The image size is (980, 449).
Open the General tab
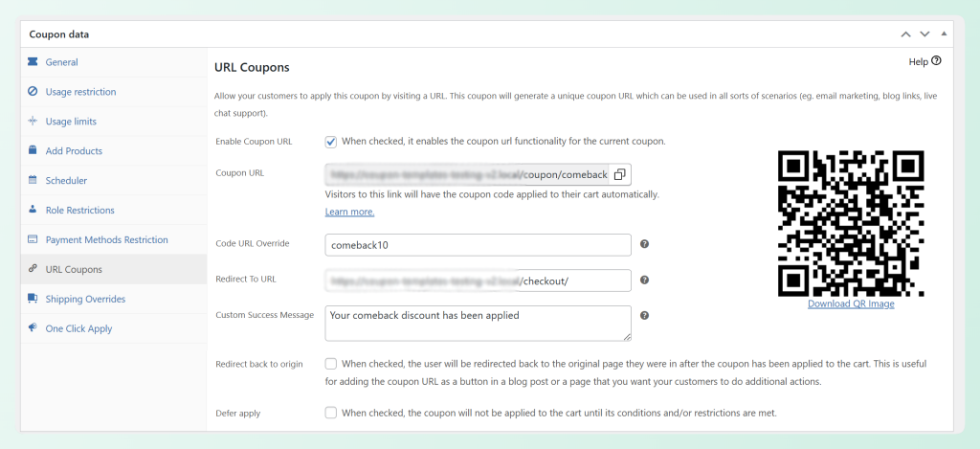114,62
